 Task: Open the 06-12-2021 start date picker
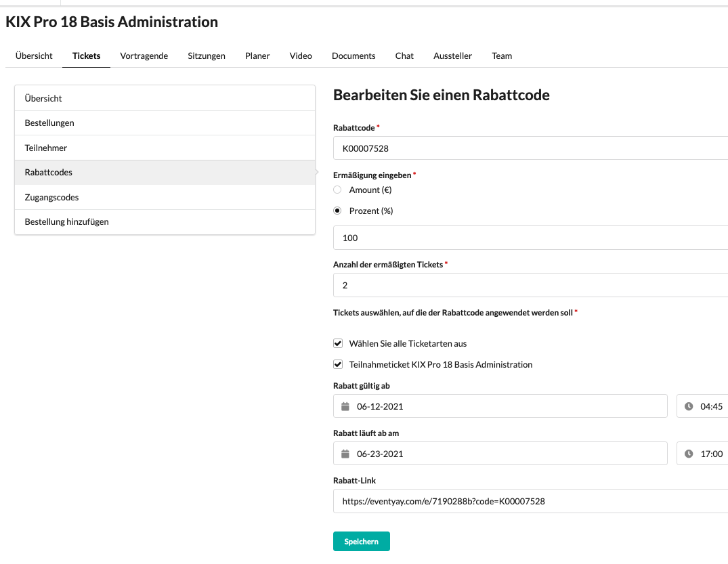point(500,406)
